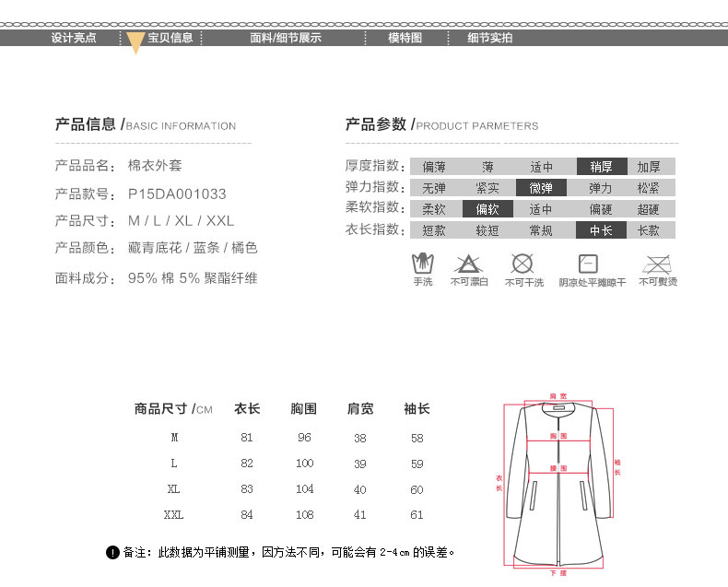Click size row label XXL

[x=173, y=514]
